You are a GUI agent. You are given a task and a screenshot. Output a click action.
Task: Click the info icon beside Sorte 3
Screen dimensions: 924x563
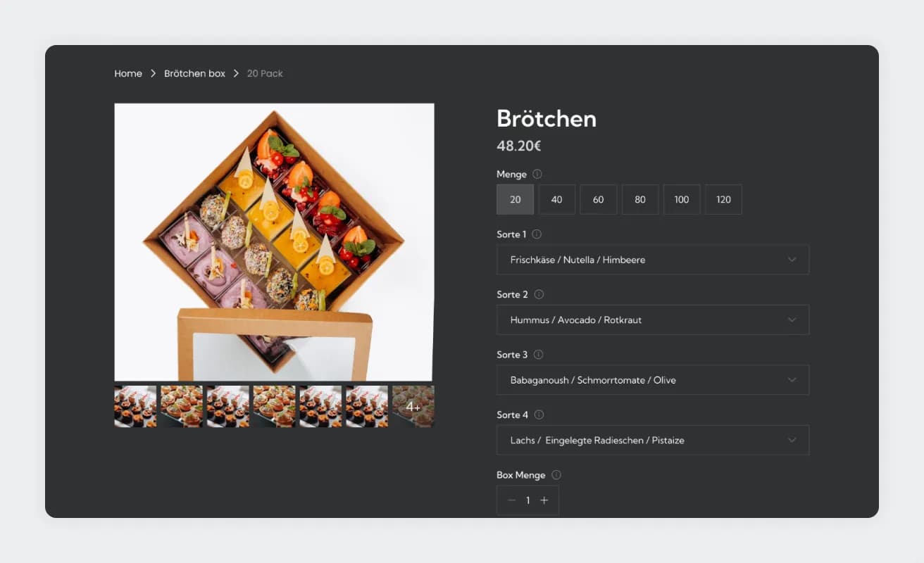[538, 355]
